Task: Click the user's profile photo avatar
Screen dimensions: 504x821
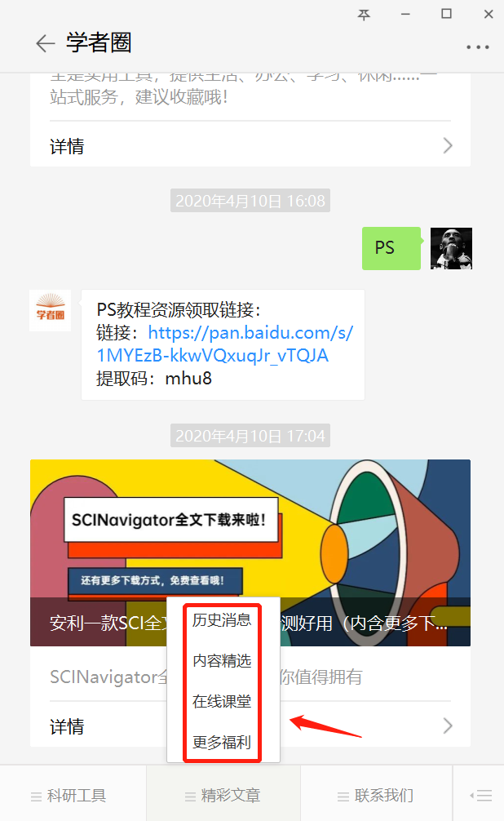Action: 451,248
